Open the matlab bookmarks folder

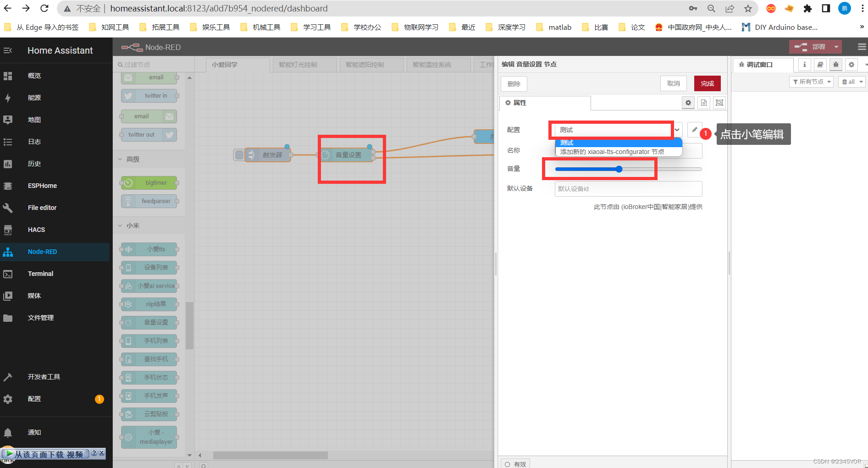point(554,27)
